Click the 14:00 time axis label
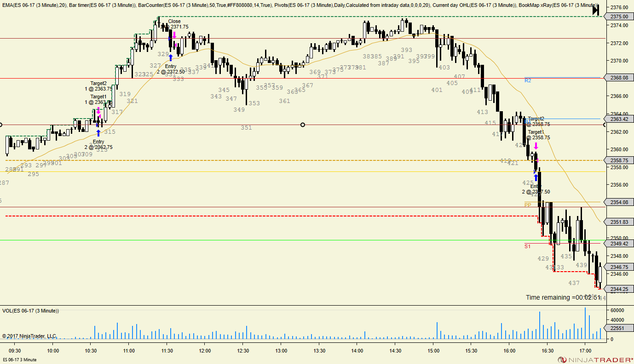Screen dimensions: 634x364 (x=357, y=351)
